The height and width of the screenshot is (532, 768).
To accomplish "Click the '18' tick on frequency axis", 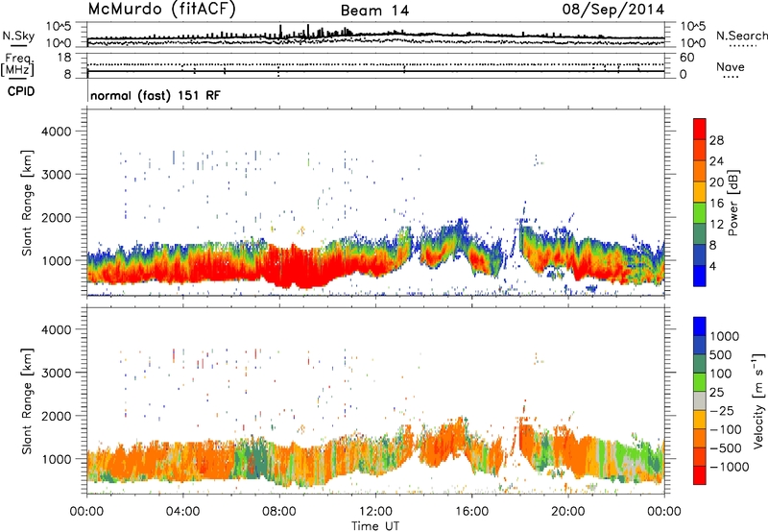I will coord(64,58).
